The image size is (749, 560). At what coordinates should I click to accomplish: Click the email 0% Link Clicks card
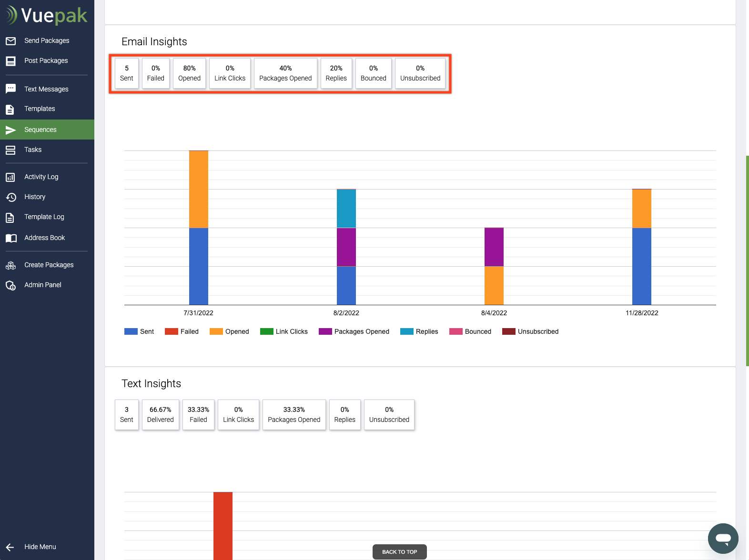point(230,73)
